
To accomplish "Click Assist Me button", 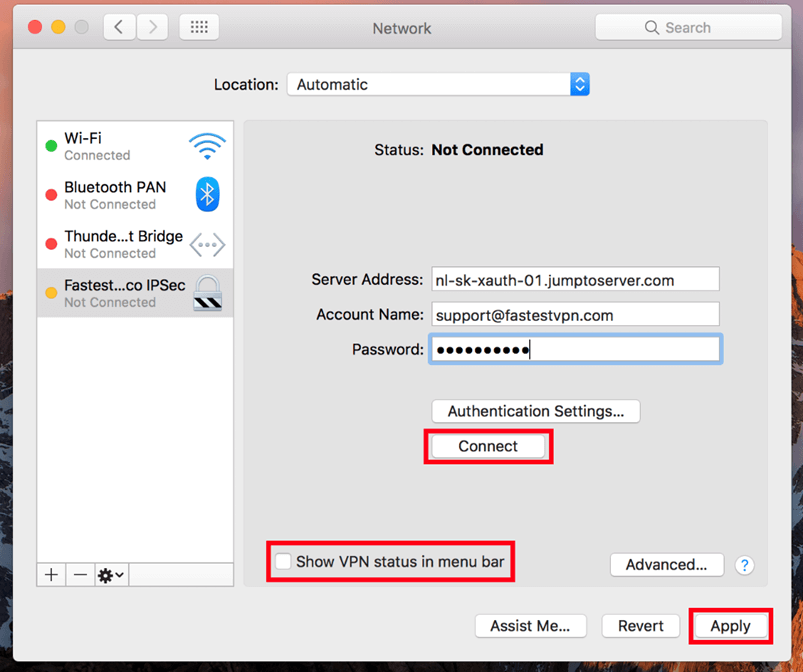I will coord(531,626).
